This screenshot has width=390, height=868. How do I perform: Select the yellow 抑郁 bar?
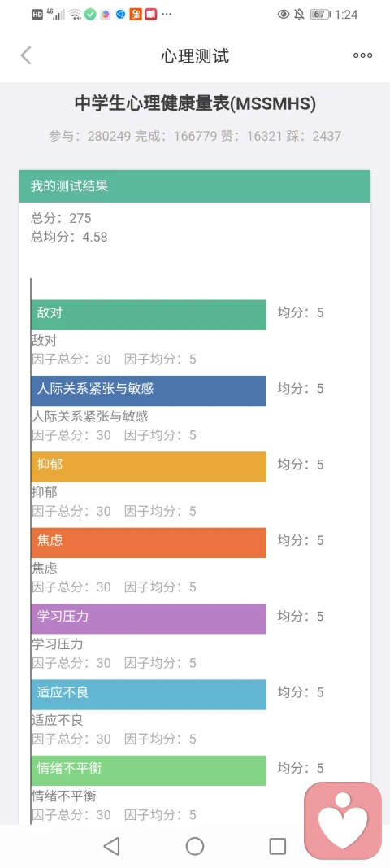[149, 467]
